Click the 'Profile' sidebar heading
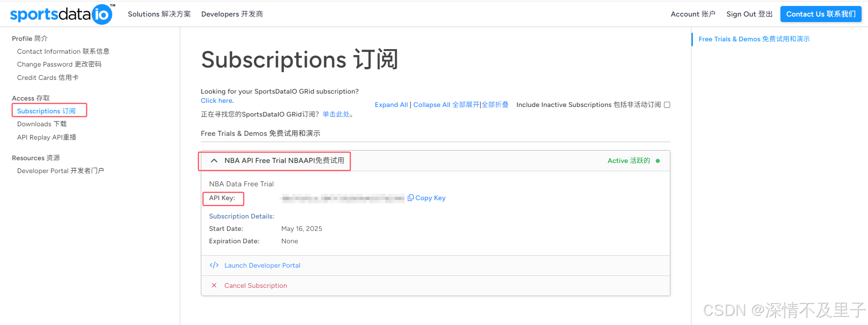Image resolution: width=868 pixels, height=325 pixels. tap(30, 39)
